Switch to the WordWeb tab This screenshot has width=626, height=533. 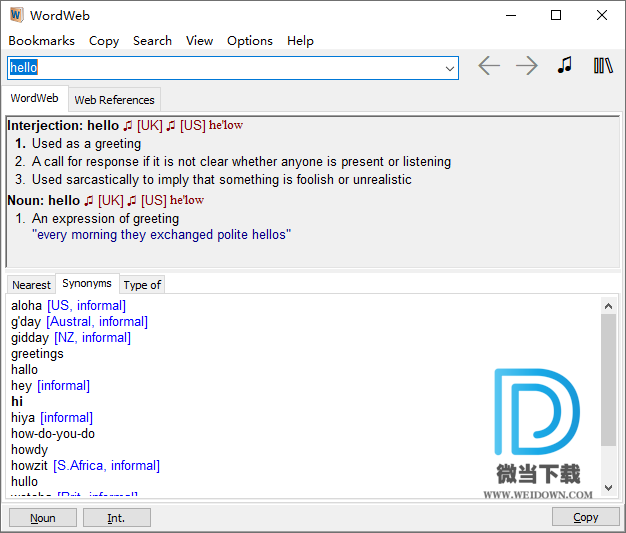(35, 98)
